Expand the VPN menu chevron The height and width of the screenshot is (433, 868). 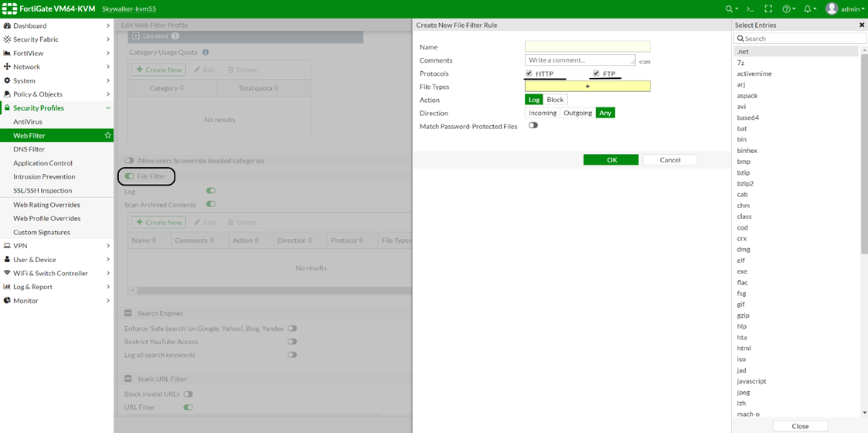coord(108,245)
